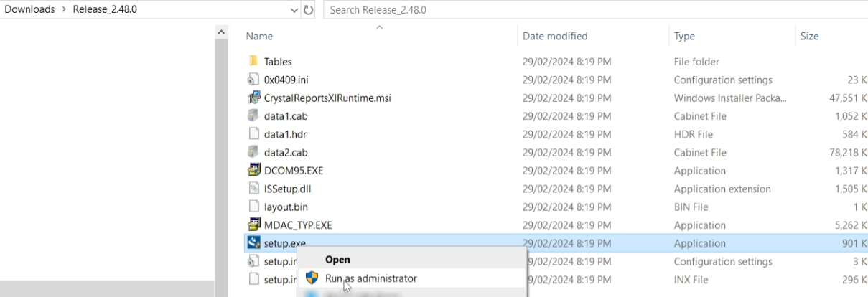Select the 0x0409.ini file icon

252,80
